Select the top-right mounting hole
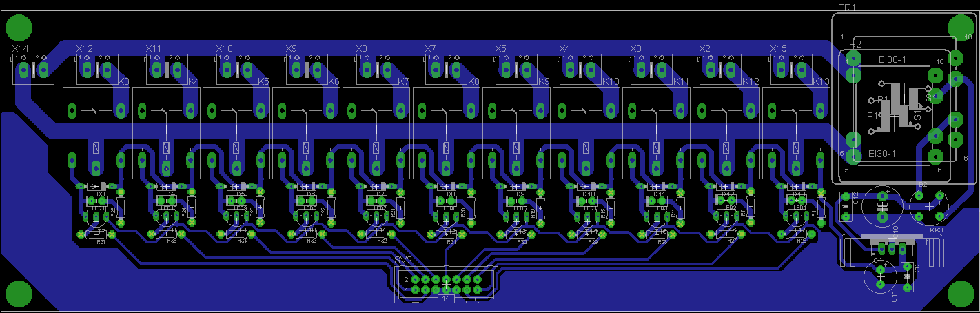The height and width of the screenshot is (313, 980). [x=961, y=28]
